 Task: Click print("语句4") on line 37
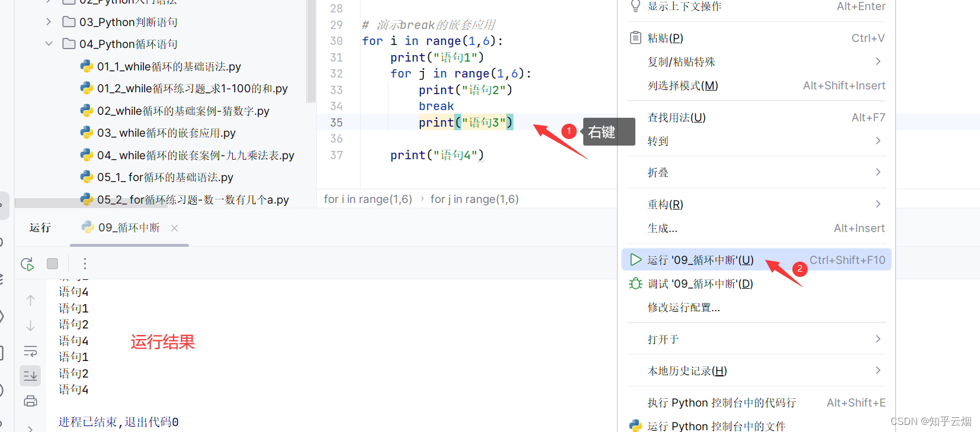pyautogui.click(x=437, y=155)
